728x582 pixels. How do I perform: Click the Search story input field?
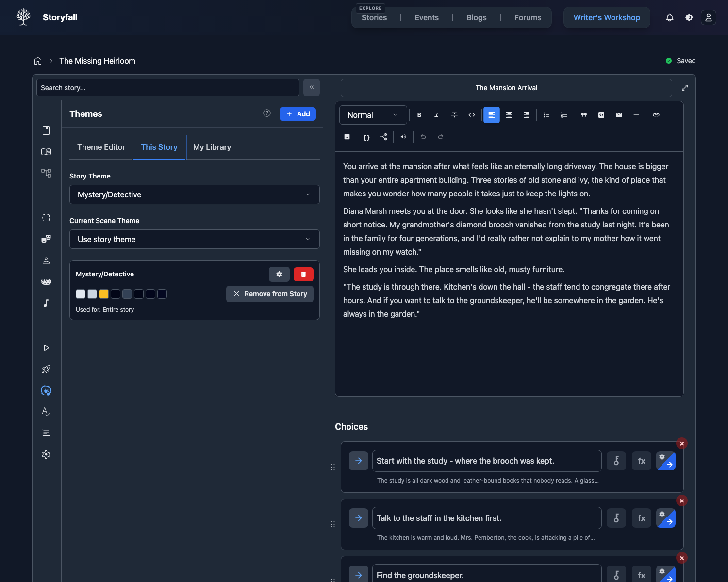(x=167, y=87)
